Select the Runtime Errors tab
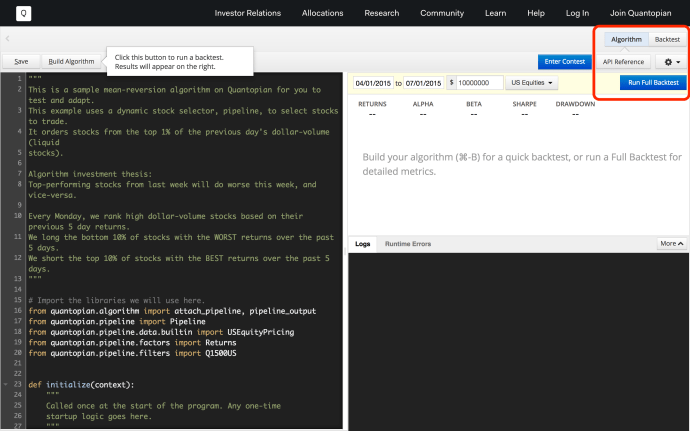The height and width of the screenshot is (431, 690). (408, 244)
